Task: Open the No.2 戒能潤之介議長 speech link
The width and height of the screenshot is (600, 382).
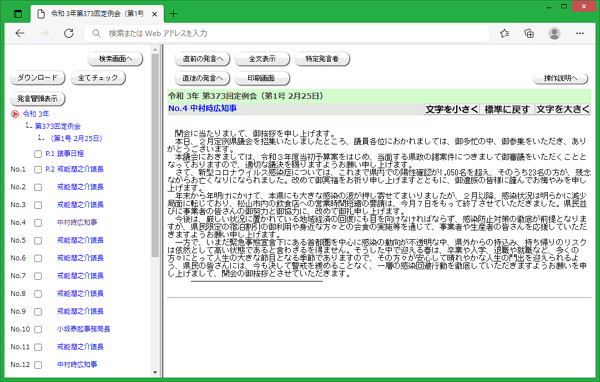Action: pos(80,187)
